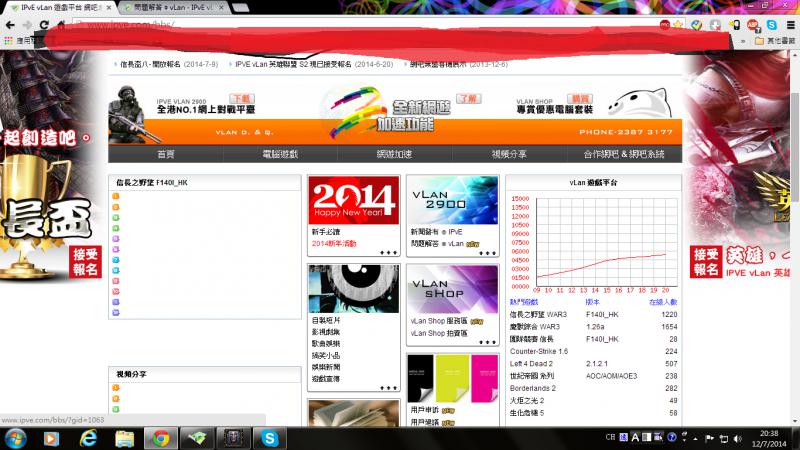Click the AOC/AOM/AOE3 version text
Viewport: 800px width, 450px height.
611,376
